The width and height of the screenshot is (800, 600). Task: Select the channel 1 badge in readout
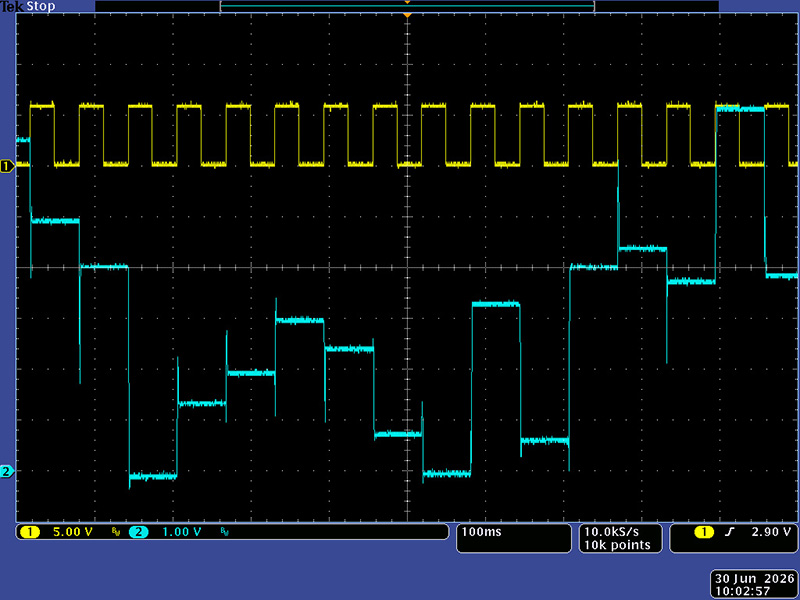(30, 532)
